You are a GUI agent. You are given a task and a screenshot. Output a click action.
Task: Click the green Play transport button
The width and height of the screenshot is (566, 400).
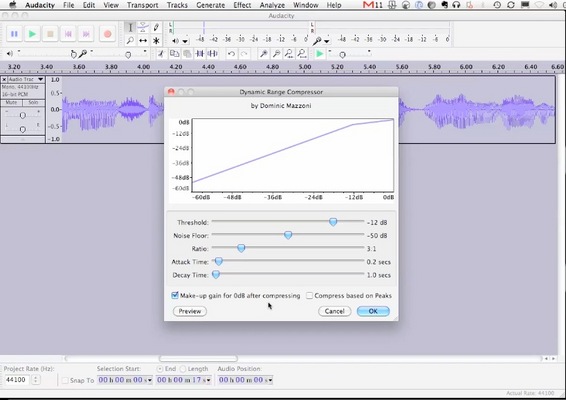pos(32,34)
